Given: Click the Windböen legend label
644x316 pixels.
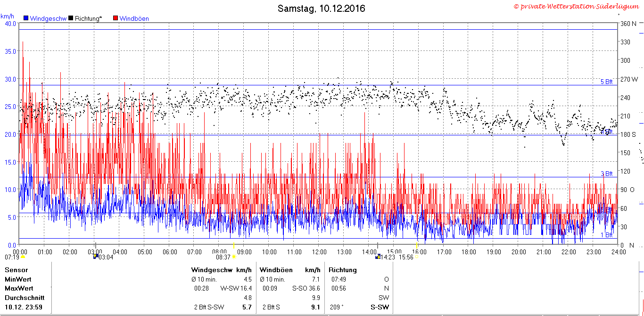Looking at the screenshot, I should [x=134, y=18].
